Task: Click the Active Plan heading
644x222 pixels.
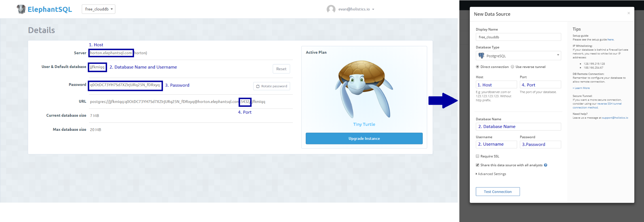Action: [x=316, y=53]
